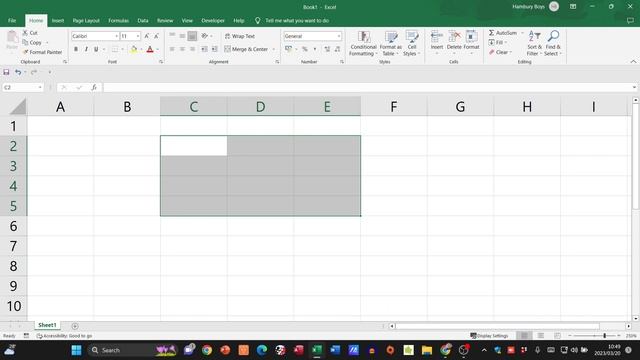Click the Undo arrow icon
640x360 pixels.
pos(18,72)
